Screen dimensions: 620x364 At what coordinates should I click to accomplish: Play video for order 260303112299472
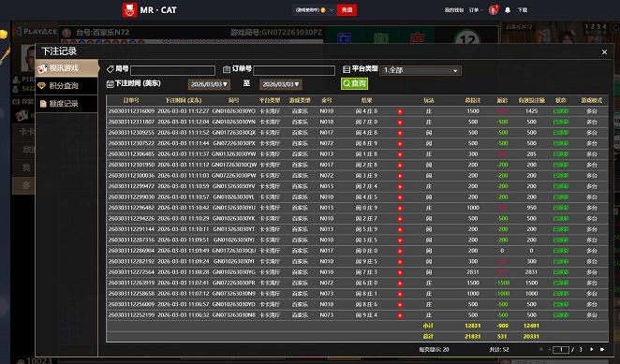tap(400, 186)
